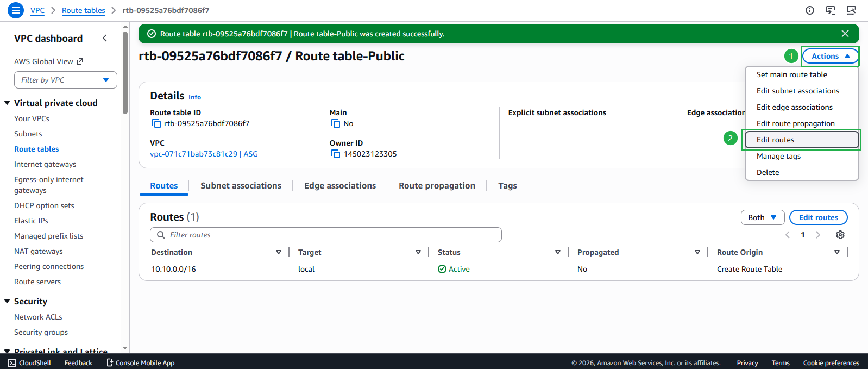
Task: Open Cookie preferences in footer
Action: (x=831, y=362)
